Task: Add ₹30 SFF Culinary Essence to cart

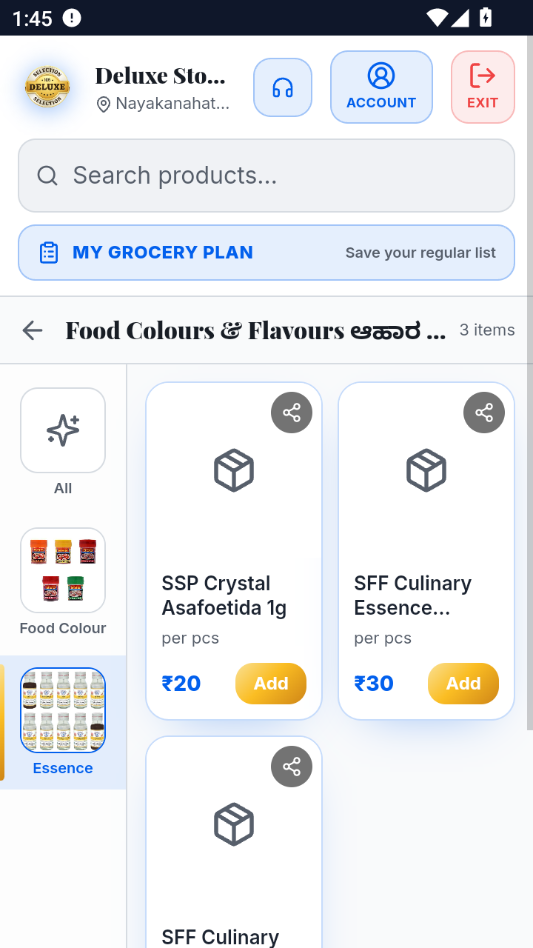Action: click(x=464, y=684)
